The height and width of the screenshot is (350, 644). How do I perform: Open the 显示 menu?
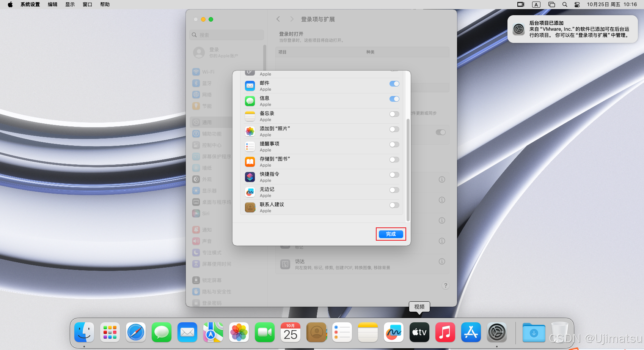(x=70, y=5)
